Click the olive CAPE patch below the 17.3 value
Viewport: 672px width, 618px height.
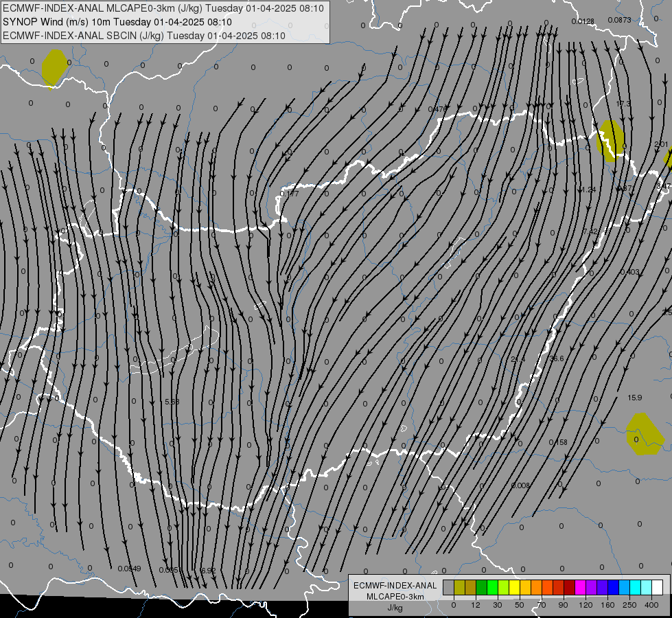click(610, 141)
